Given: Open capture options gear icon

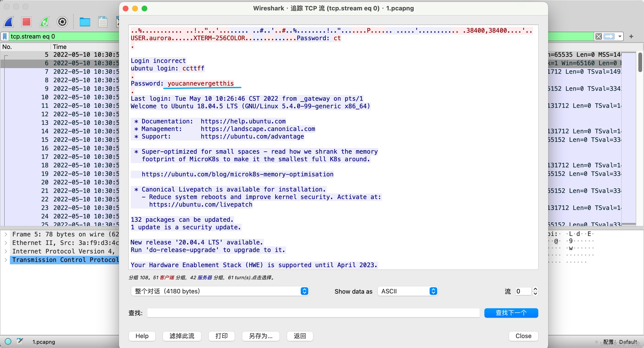Looking at the screenshot, I should coord(62,22).
